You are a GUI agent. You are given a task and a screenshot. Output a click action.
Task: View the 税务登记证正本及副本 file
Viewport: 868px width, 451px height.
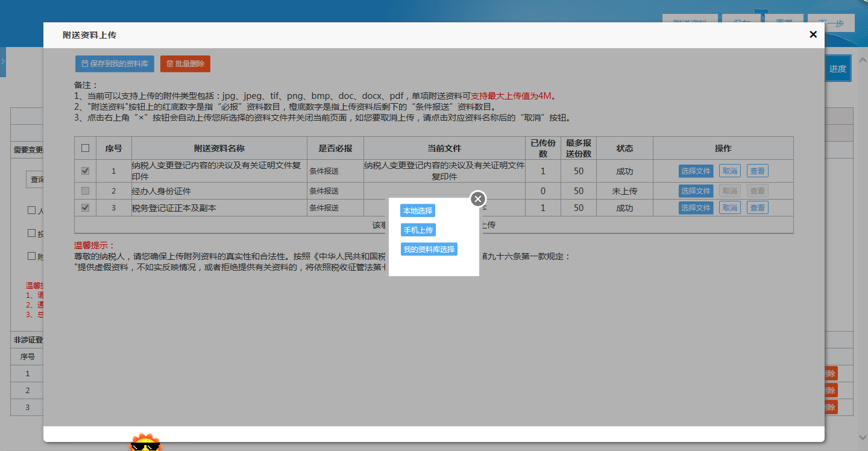click(757, 208)
